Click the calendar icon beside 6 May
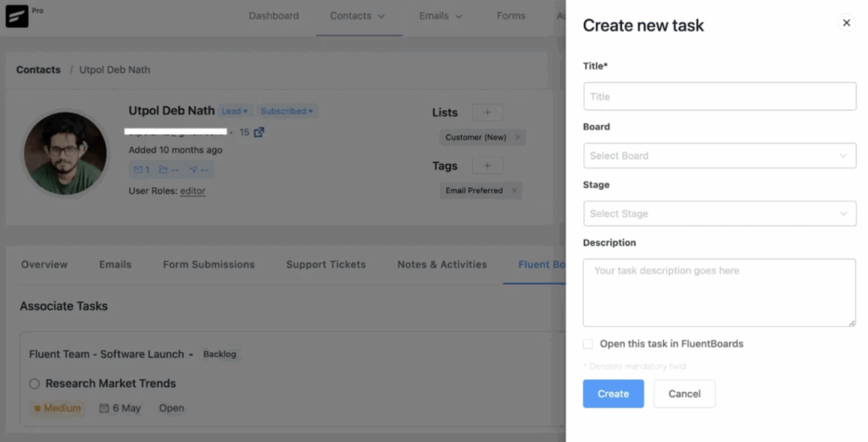868x442 pixels. pyautogui.click(x=104, y=408)
